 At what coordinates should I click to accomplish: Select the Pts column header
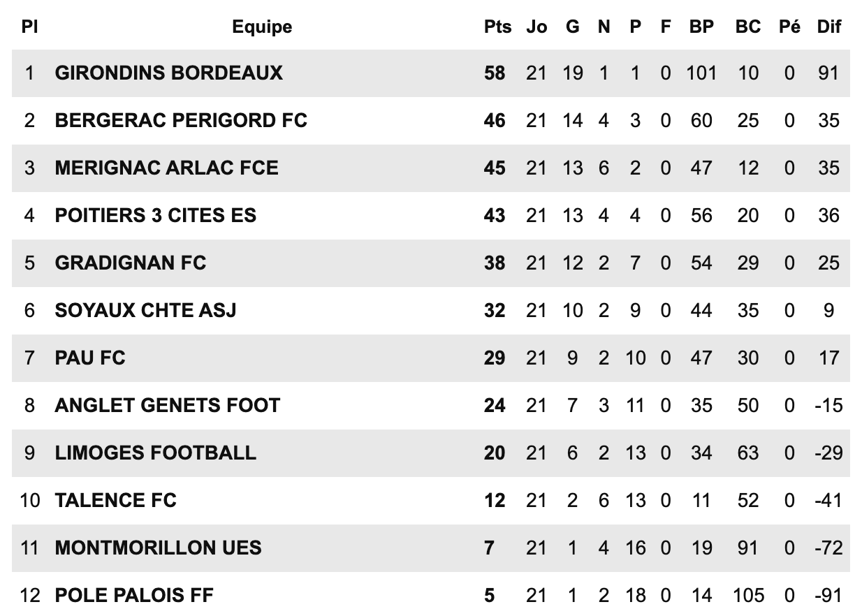coord(497,27)
